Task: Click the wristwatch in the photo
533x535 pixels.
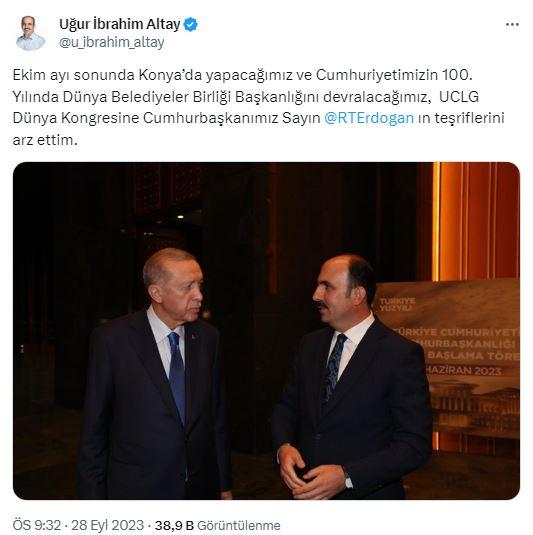Action: 348,480
